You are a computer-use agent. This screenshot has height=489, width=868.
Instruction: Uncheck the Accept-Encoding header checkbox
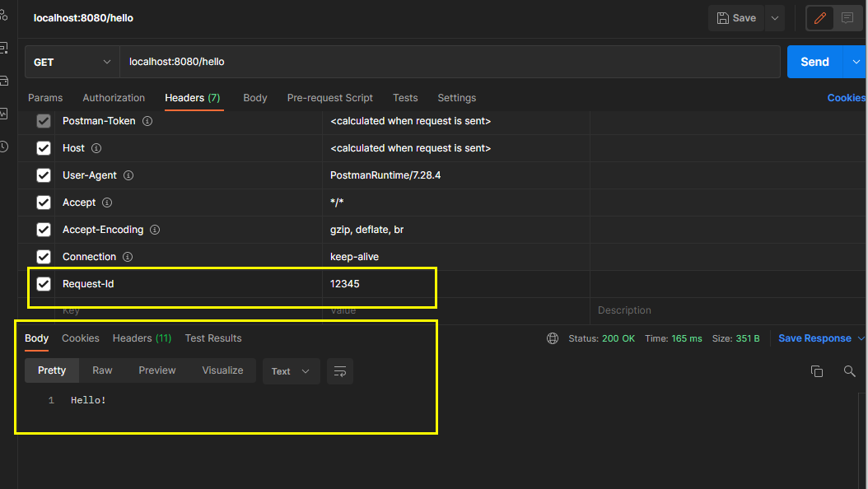point(43,230)
